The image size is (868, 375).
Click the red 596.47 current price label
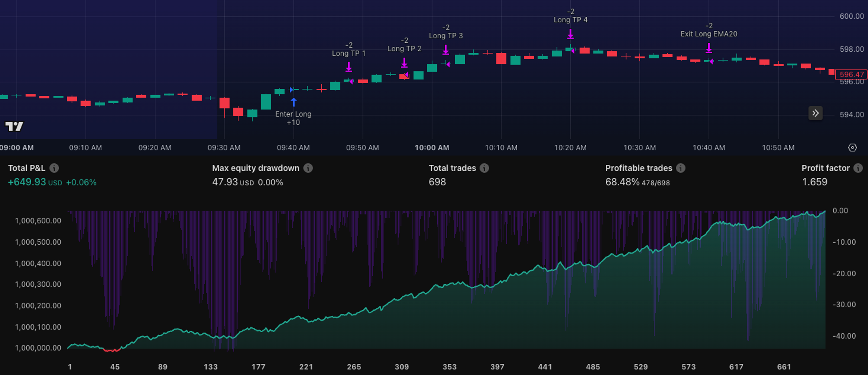pyautogui.click(x=851, y=74)
